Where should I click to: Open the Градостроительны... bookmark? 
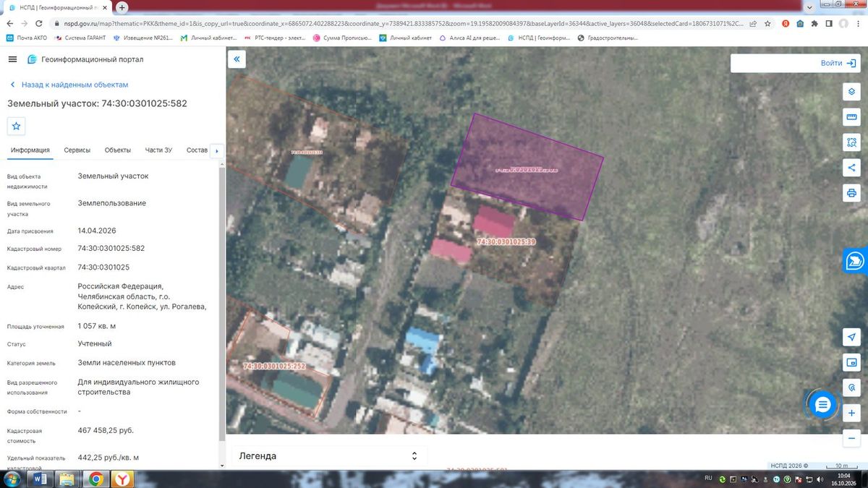607,38
